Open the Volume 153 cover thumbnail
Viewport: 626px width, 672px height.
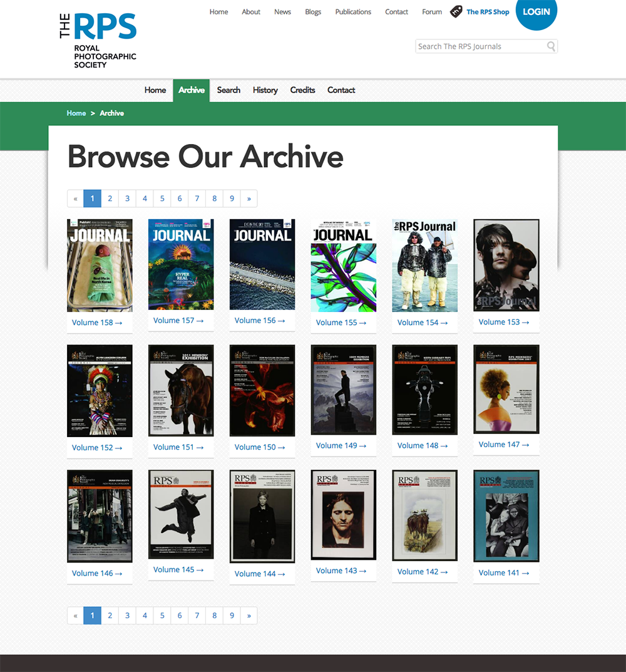click(506, 266)
